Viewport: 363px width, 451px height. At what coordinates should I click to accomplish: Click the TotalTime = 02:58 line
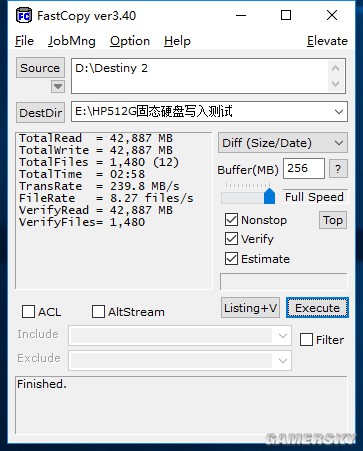(82, 174)
